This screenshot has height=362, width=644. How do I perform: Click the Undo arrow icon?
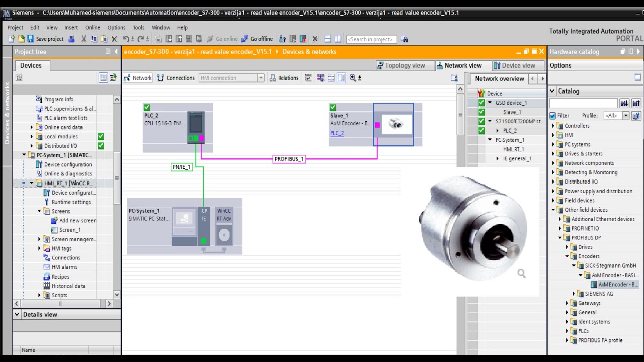point(126,39)
